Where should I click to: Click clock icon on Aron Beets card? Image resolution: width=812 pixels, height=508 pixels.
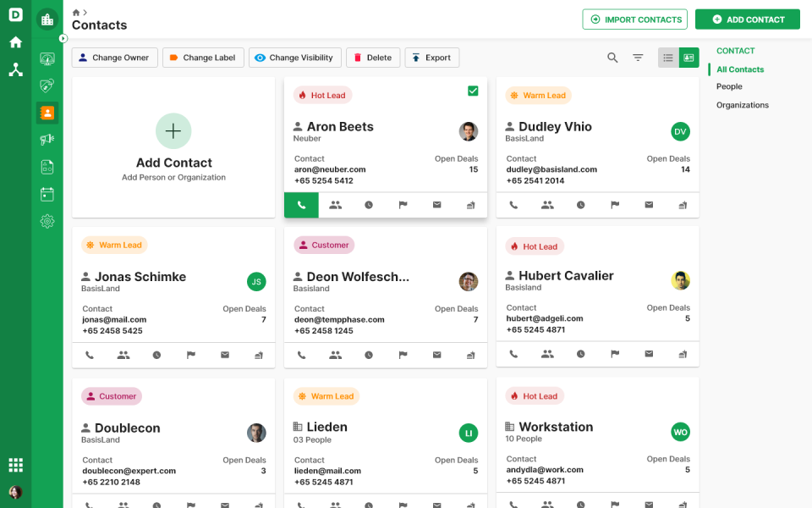(x=369, y=205)
